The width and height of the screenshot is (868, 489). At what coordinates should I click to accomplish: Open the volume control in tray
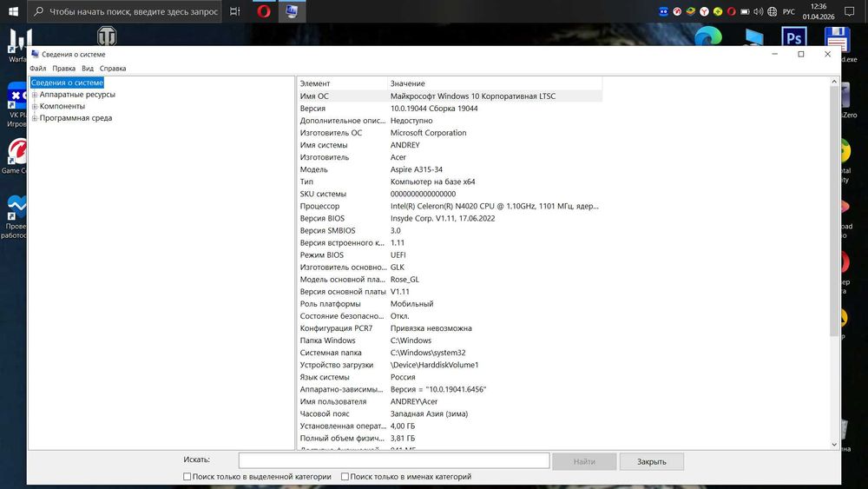tap(759, 11)
